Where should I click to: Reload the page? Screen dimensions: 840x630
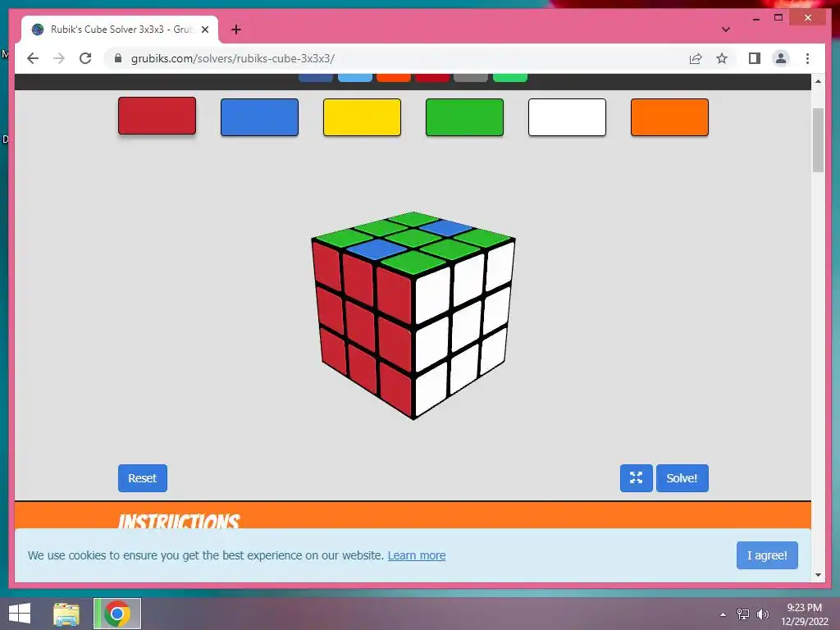coord(85,58)
